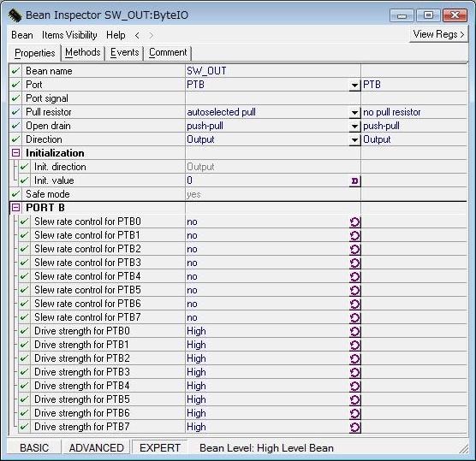Switch to ADVANCED view level
476x461 pixels.
click(96, 447)
